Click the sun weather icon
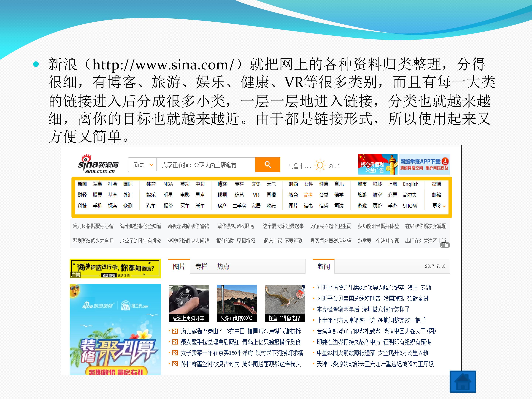This screenshot has height=399, width=532. 320,165
